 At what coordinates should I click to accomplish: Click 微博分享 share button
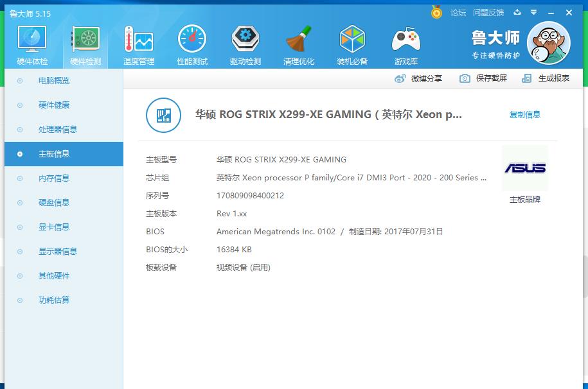418,78
